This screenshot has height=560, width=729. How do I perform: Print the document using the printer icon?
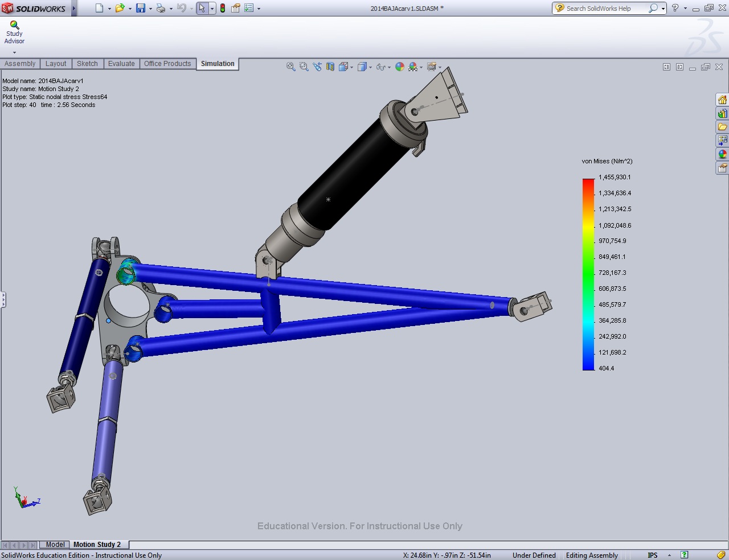coord(161,8)
